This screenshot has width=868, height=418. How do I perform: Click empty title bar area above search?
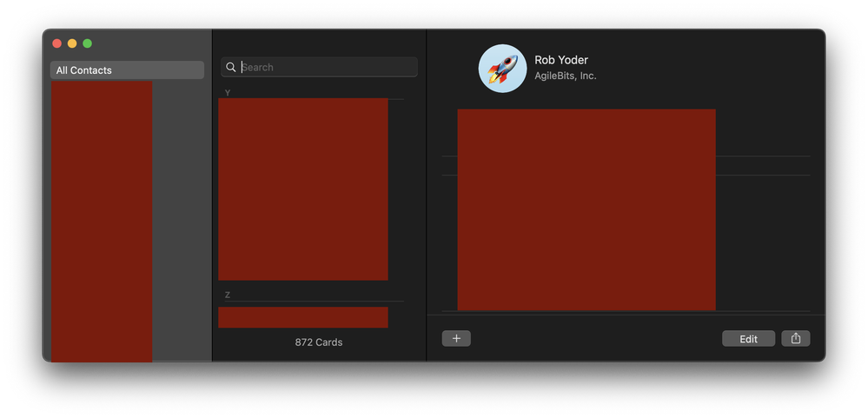pyautogui.click(x=319, y=42)
